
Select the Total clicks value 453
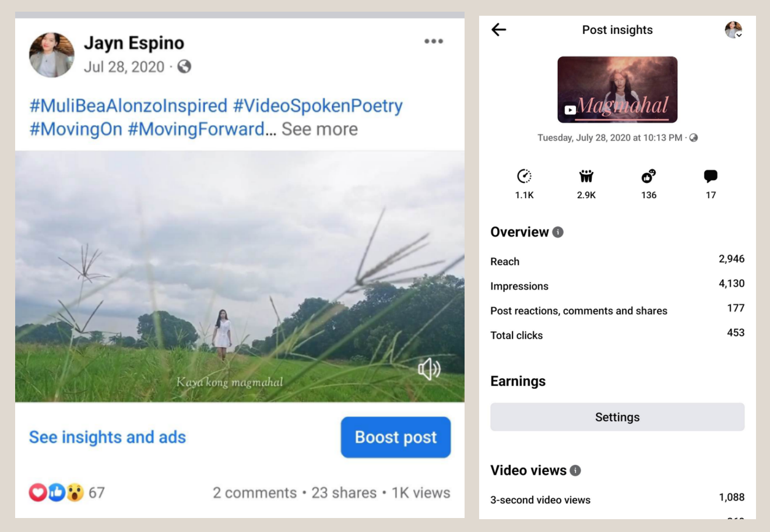[736, 333]
